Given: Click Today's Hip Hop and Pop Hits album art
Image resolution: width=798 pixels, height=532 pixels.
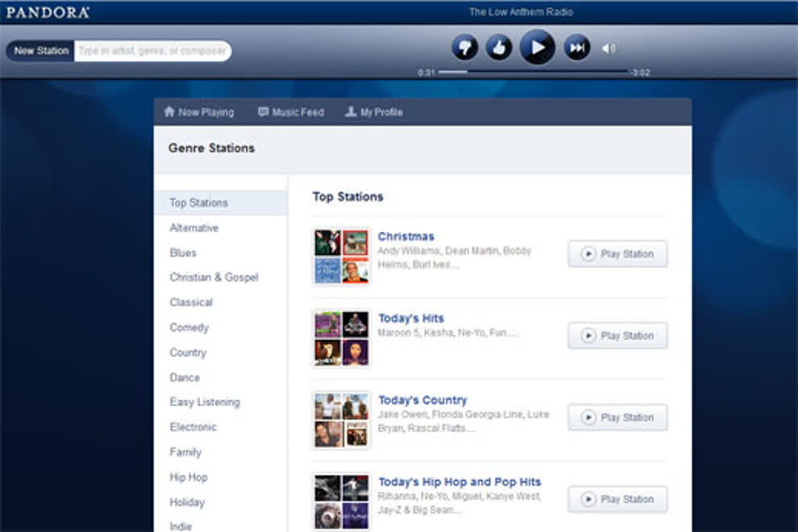Looking at the screenshot, I should tap(342, 501).
